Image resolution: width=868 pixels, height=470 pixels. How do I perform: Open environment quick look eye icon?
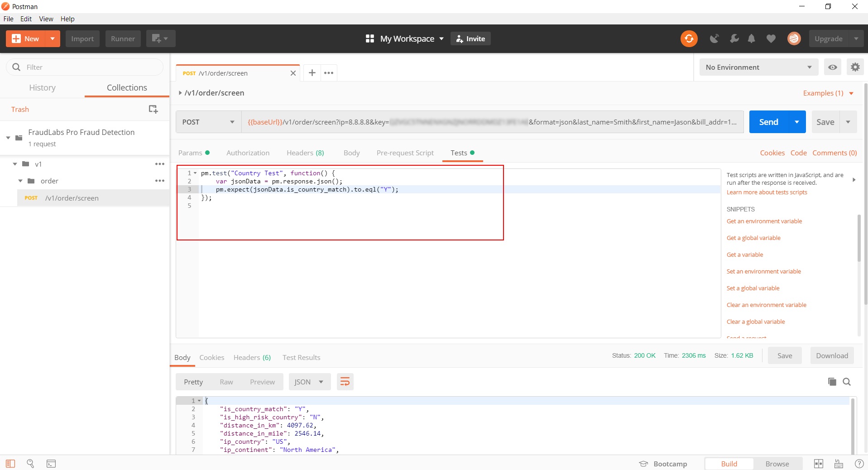point(833,67)
